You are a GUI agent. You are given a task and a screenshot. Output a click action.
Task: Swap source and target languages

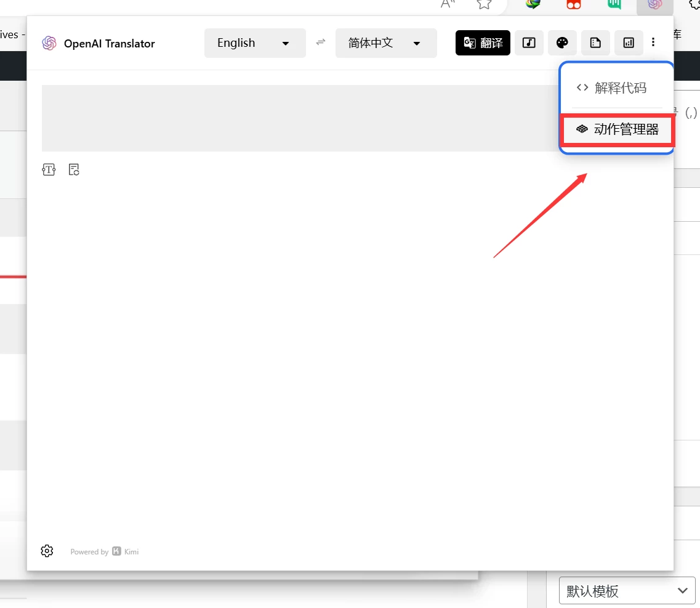click(x=320, y=43)
